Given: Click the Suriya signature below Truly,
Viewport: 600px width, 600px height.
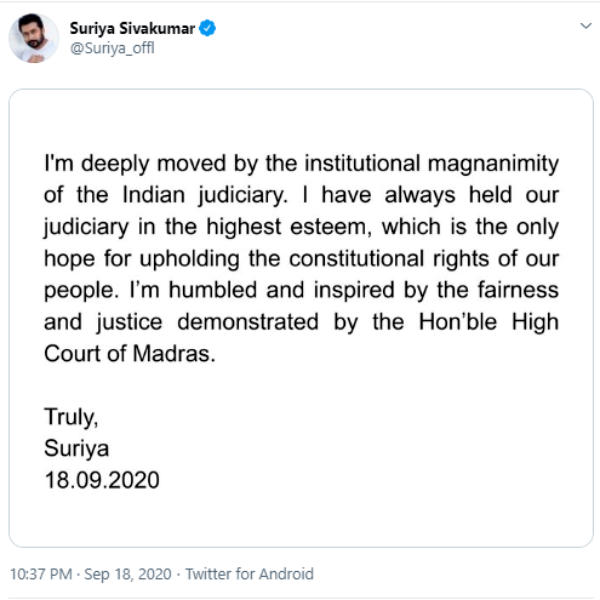Looking at the screenshot, I should 77,448.
